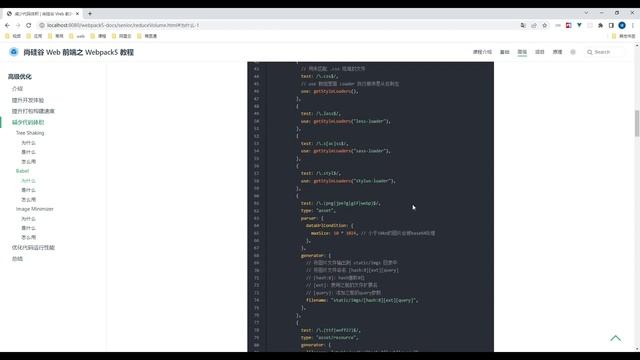The height and width of the screenshot is (360, 640).
Task: Select 减少代码体积 in the sidebar
Action: pyautogui.click(x=28, y=122)
